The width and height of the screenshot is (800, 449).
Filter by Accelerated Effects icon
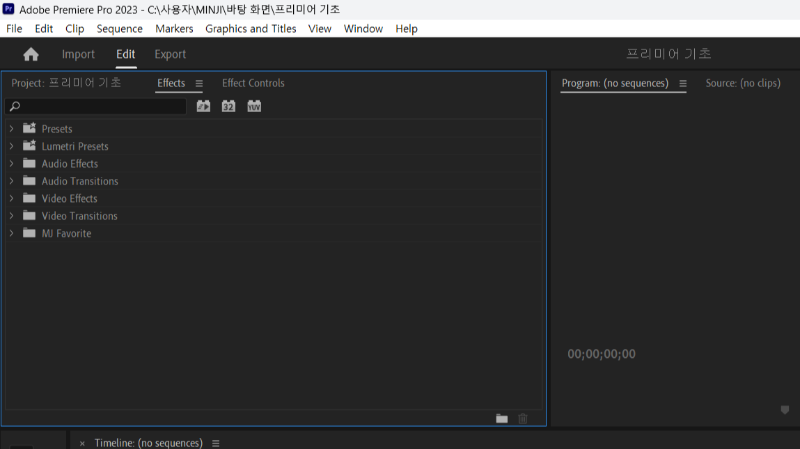point(203,106)
